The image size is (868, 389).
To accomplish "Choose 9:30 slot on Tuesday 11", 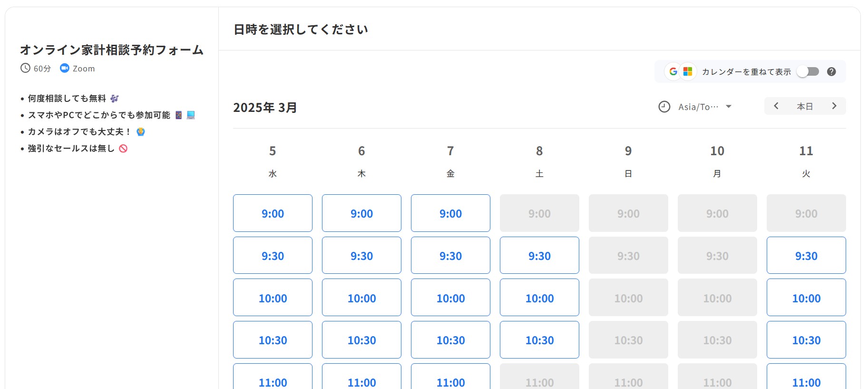I will 806,256.
